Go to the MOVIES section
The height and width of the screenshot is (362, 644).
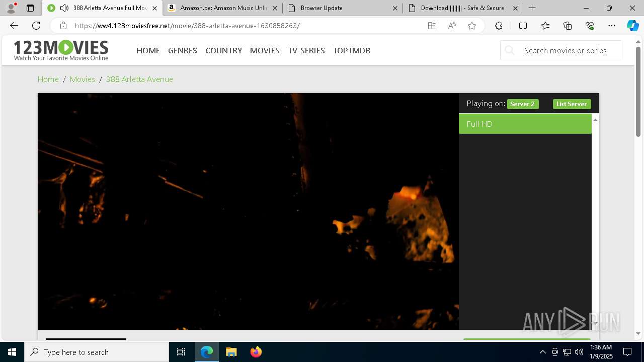pos(265,50)
